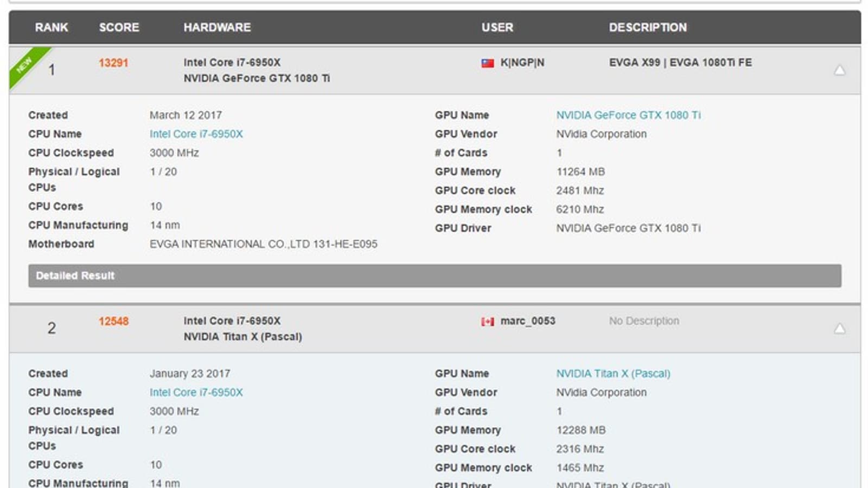The image size is (868, 488).
Task: Open NVIDIA GeForce GTX 1080 Ti GPU Name link
Action: tap(628, 115)
